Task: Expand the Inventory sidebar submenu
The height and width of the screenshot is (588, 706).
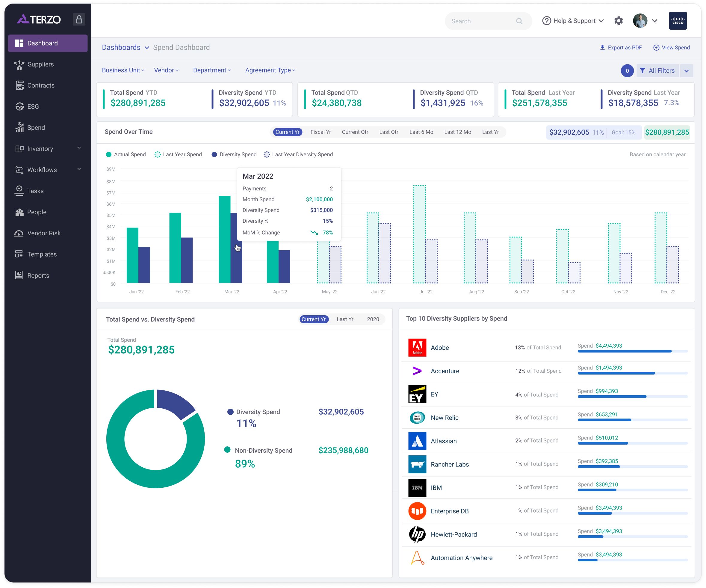Action: (x=79, y=148)
